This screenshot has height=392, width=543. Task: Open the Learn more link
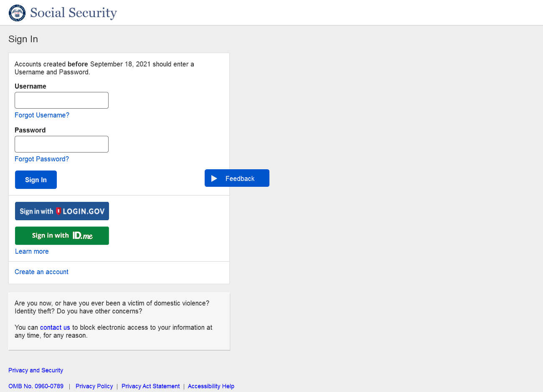pyautogui.click(x=32, y=252)
